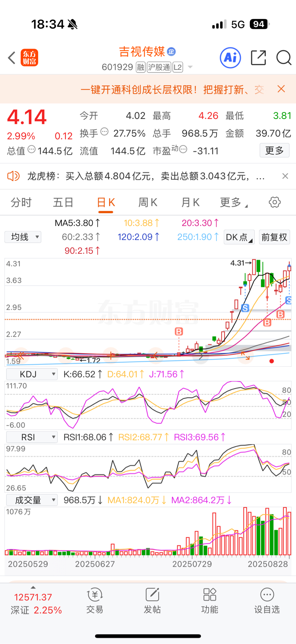Viewport: 296px width, 644px height.
Task: Tap info icon next to 市盈
Action: [183, 149]
